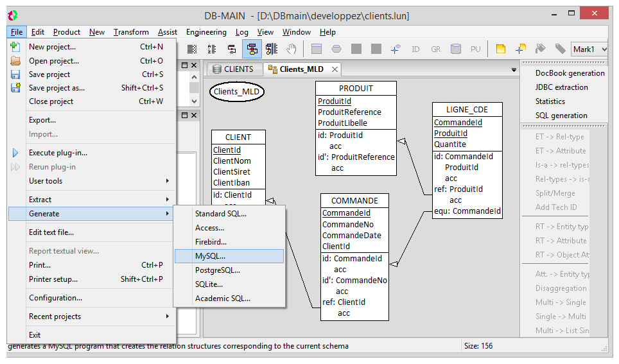Click DocBook generation in side panel

click(570, 73)
